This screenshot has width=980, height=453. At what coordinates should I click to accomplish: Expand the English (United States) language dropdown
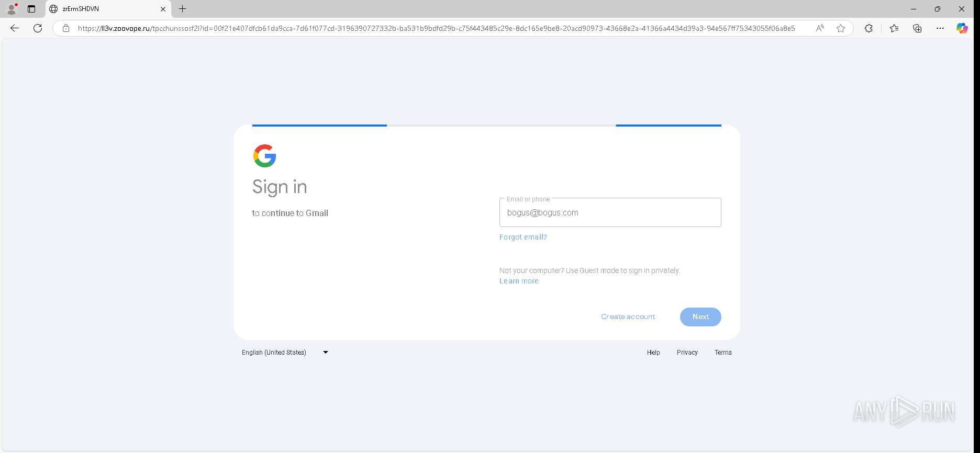285,353
